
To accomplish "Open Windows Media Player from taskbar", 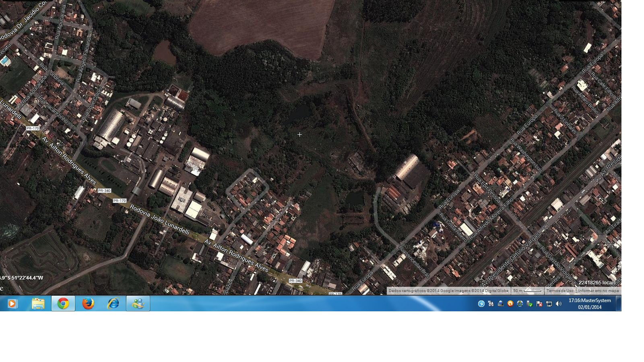I will pos(12,304).
